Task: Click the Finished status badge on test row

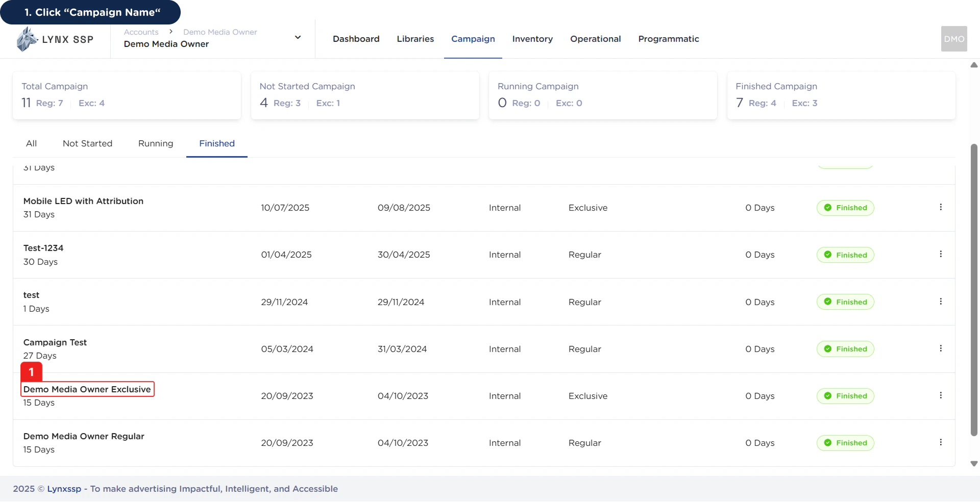Action: click(x=845, y=301)
